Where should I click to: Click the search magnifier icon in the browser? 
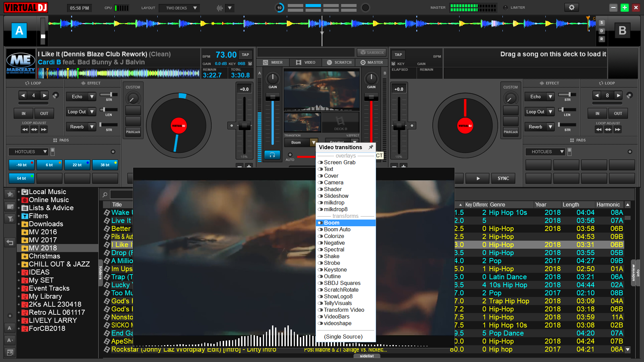pyautogui.click(x=105, y=195)
